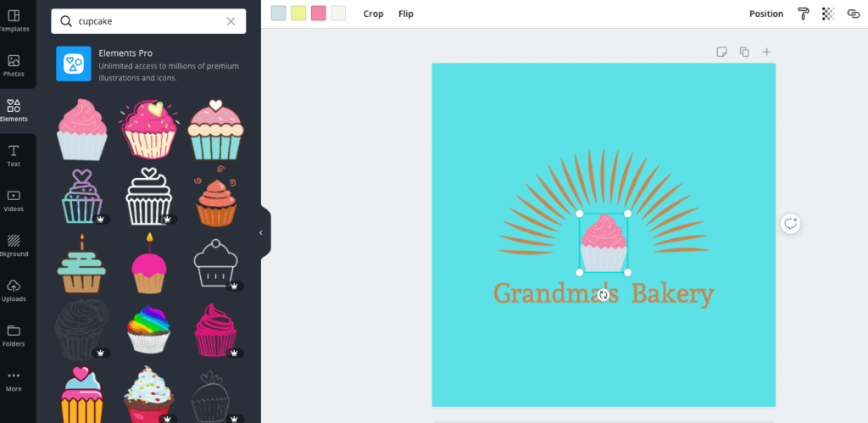The height and width of the screenshot is (423, 868).
Task: Open the Videos sidebar tab
Action: tap(14, 200)
